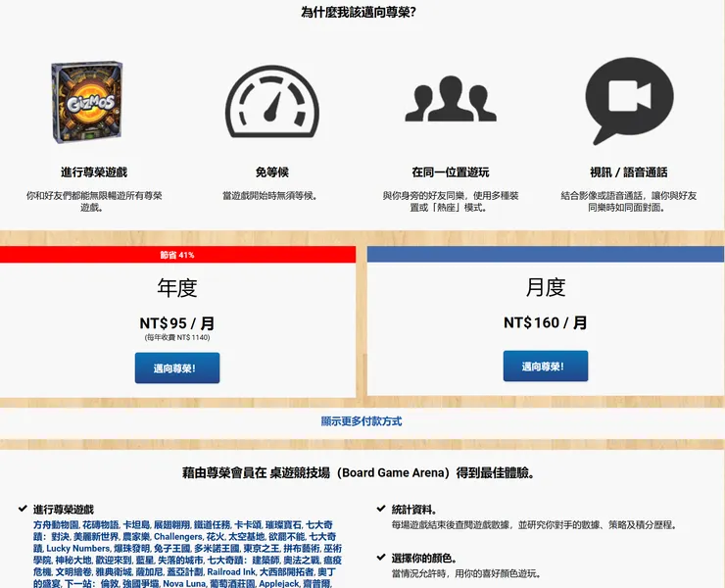Viewport: 725px width, 588px height.
Task: Open the 爆珠發明 game link
Action: pyautogui.click(x=132, y=548)
